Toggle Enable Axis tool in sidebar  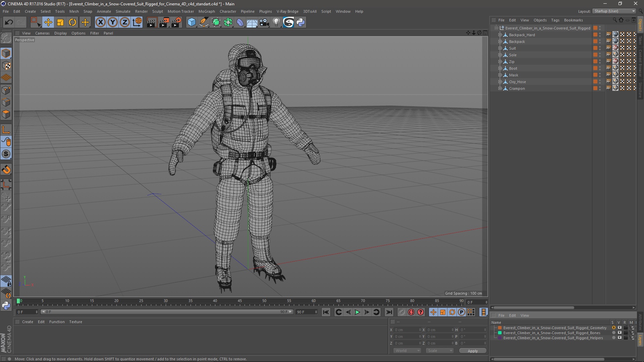6,130
